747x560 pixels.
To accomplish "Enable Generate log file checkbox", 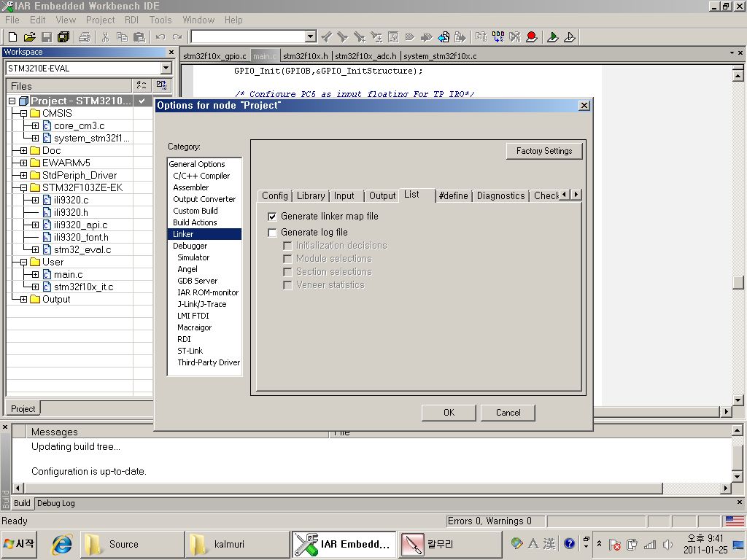I will [x=272, y=233].
